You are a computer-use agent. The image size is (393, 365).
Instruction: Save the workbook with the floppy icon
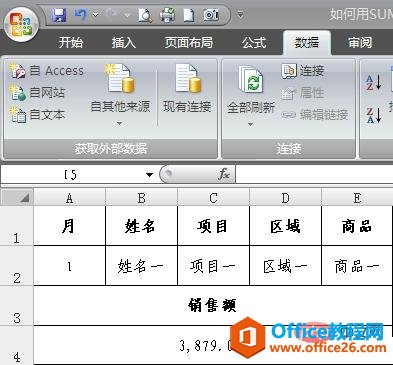59,15
